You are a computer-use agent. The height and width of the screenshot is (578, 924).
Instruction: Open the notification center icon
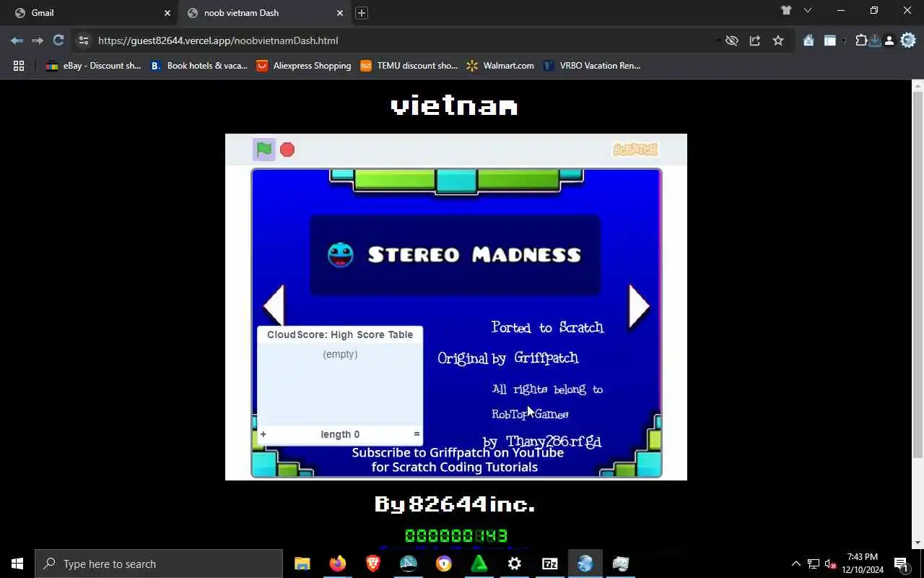coord(902,564)
